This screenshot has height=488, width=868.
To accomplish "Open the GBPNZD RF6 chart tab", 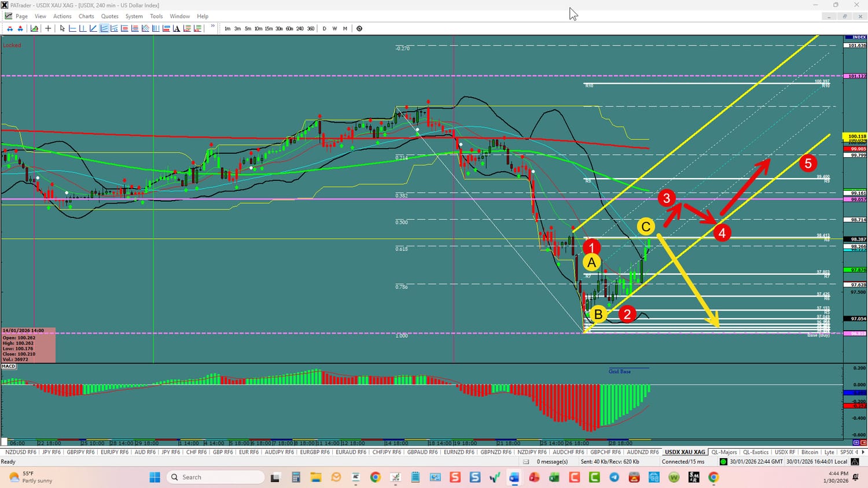I will pos(496,452).
